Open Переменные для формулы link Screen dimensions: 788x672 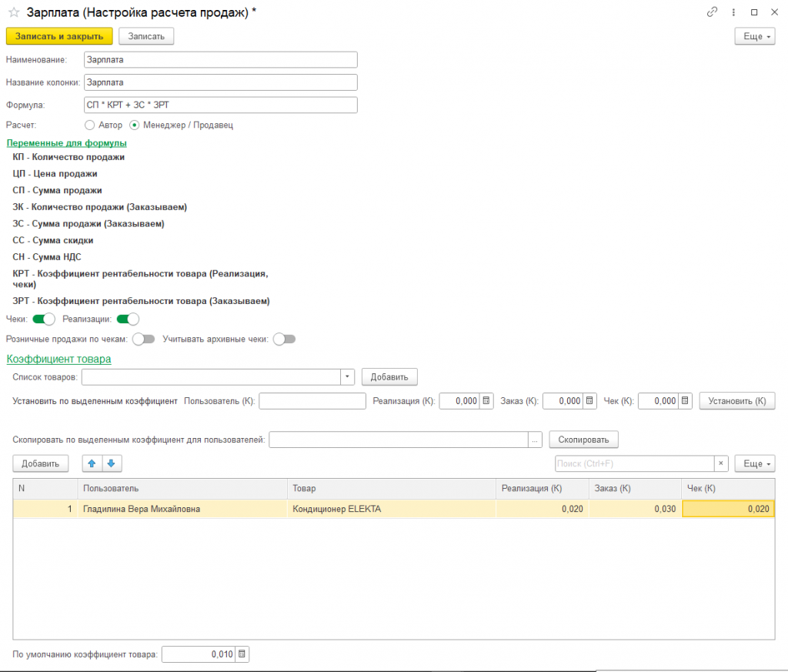(x=66, y=143)
